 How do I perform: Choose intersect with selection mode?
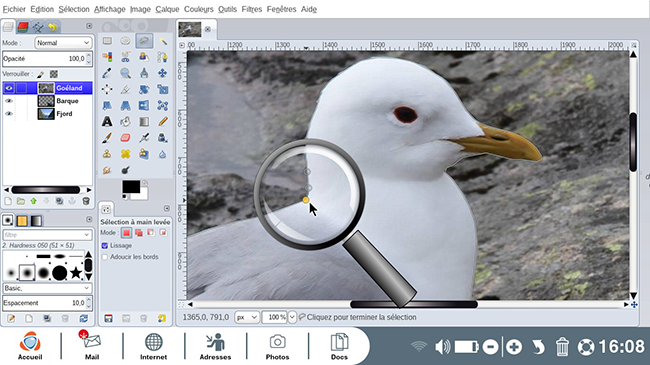click(x=163, y=233)
